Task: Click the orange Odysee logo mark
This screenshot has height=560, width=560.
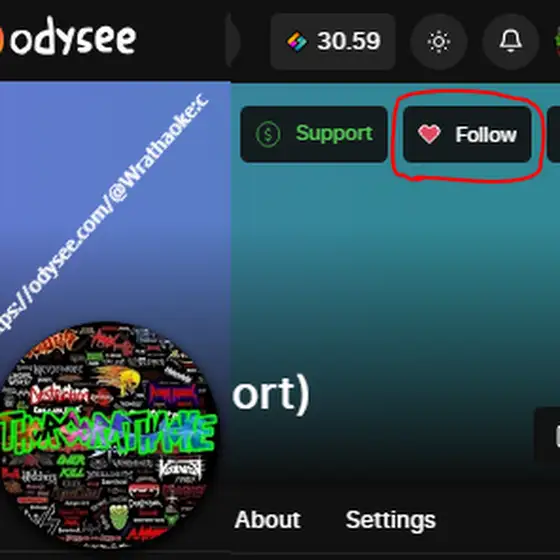Action: coord(2,39)
